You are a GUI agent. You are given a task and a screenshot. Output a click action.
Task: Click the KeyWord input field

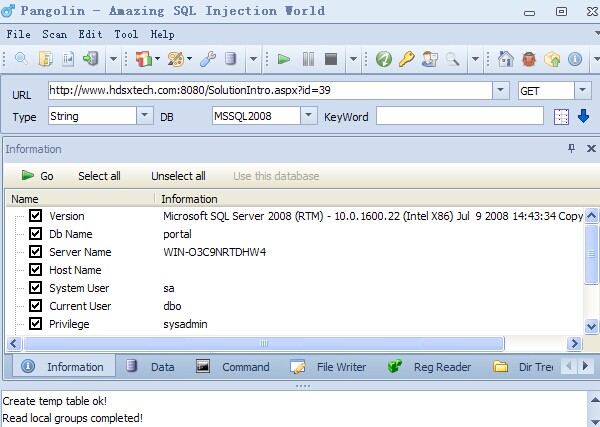point(460,116)
